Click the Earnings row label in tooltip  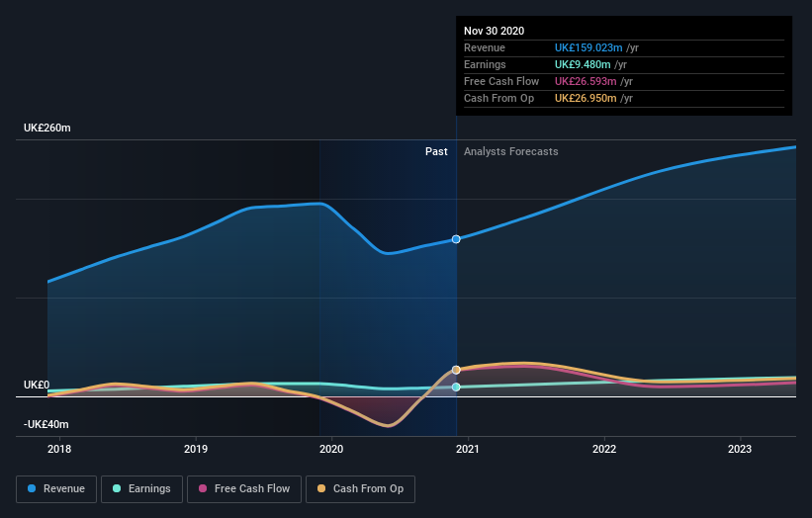(485, 64)
